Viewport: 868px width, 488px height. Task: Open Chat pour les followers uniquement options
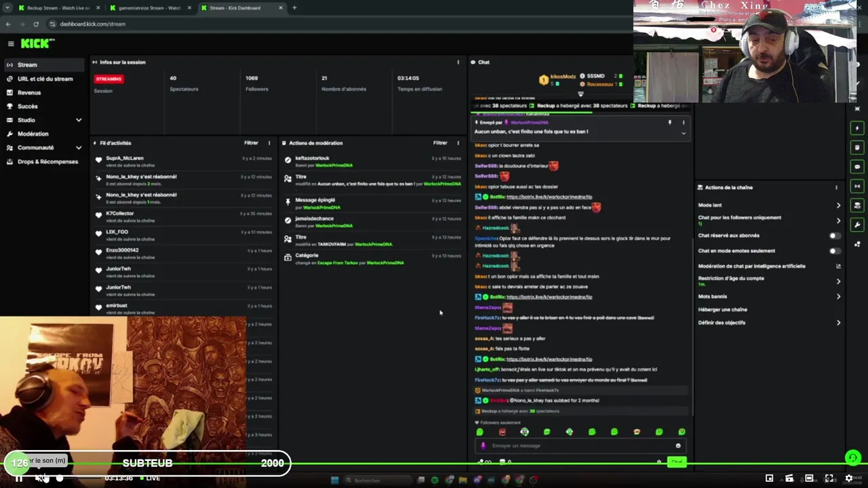pos(769,220)
